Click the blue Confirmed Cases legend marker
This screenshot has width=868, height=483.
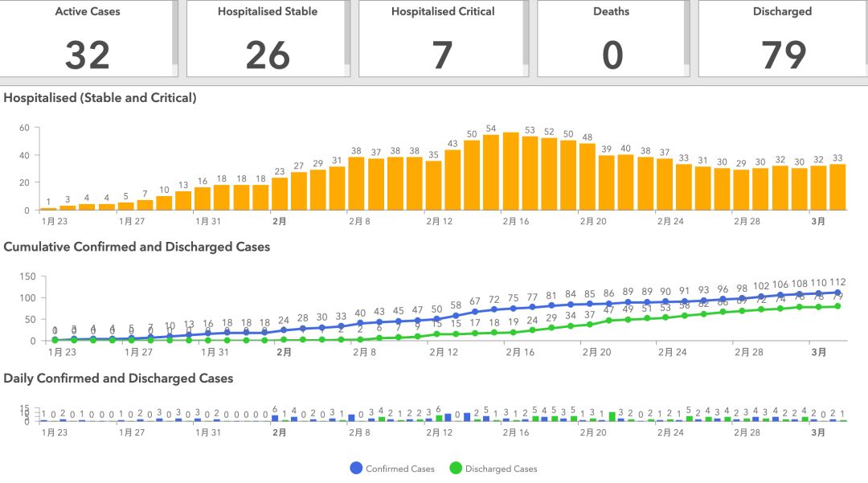click(356, 469)
